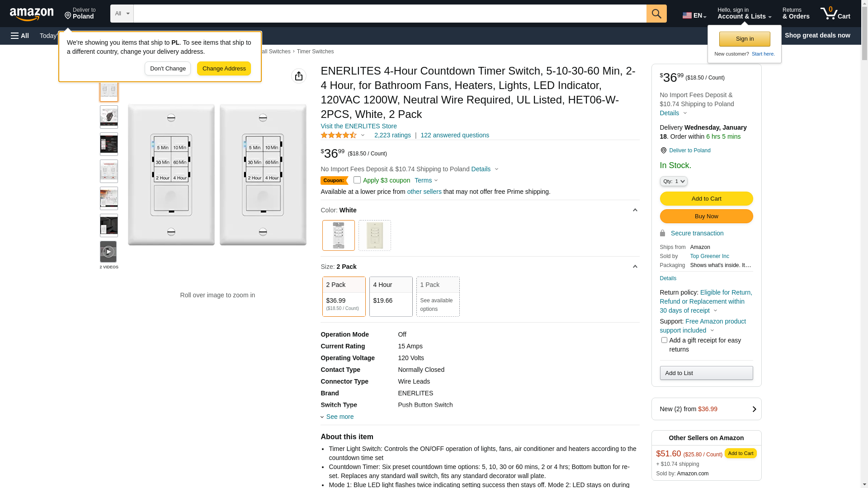Expand See more product details
Image resolution: width=868 pixels, height=488 pixels.
click(340, 417)
